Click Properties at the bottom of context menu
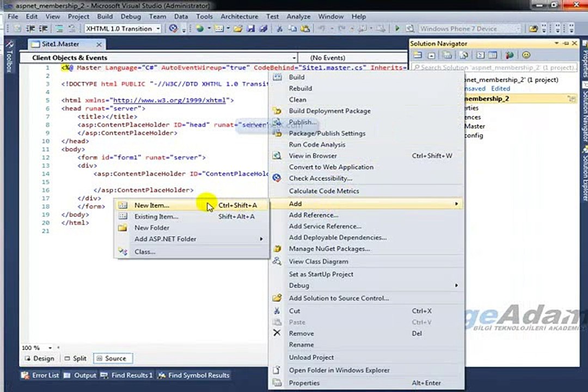Screen dimensions: 588x392 [367, 383]
